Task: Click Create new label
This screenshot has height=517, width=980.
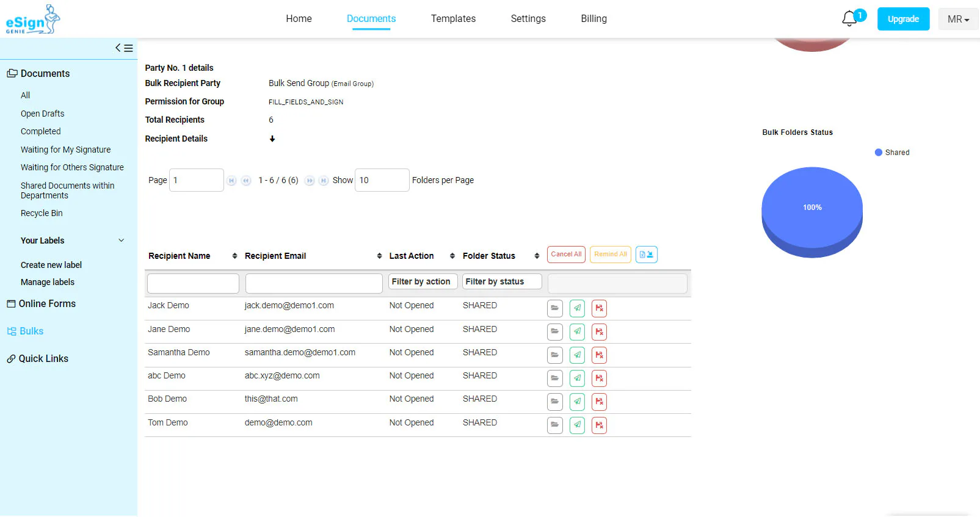Action: (51, 265)
